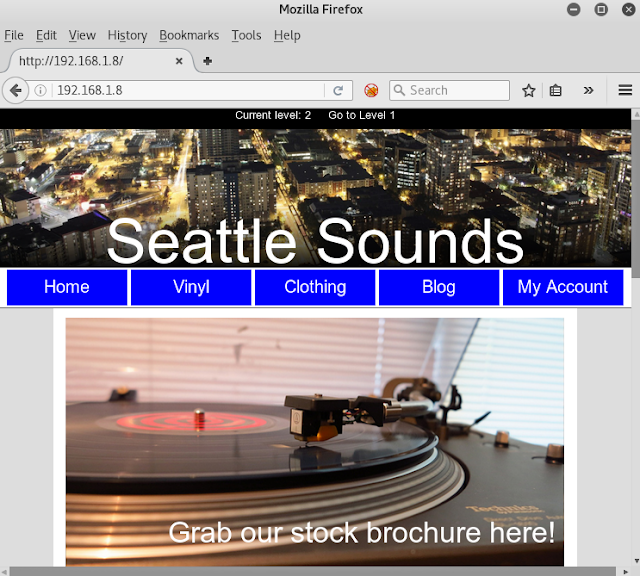Open a new tab with plus icon
640x576 pixels.
click(x=207, y=61)
